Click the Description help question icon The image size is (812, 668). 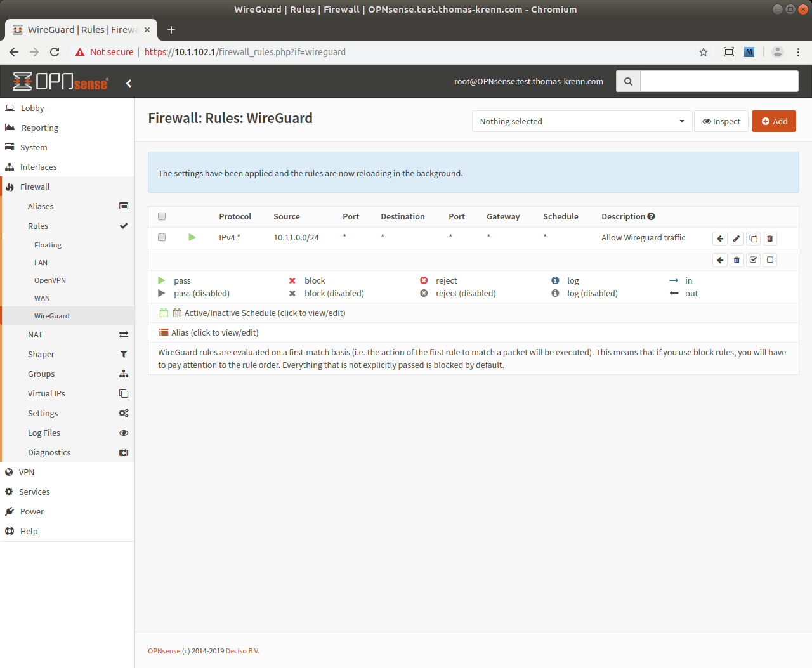click(x=651, y=216)
